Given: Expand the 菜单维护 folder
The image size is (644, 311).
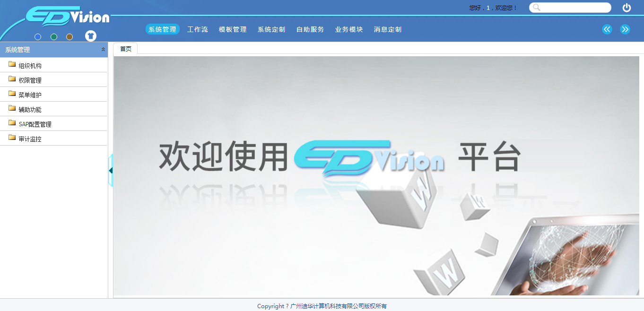Looking at the screenshot, I should [x=53, y=95].
